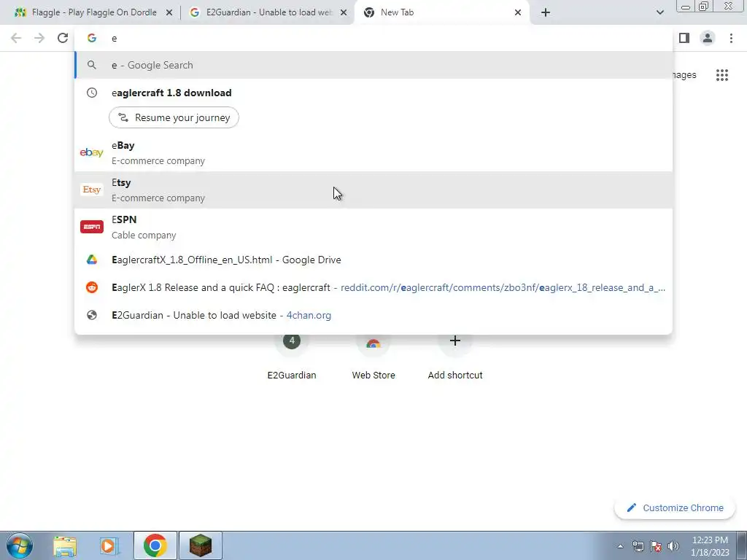Click the clock history icon

[91, 93]
